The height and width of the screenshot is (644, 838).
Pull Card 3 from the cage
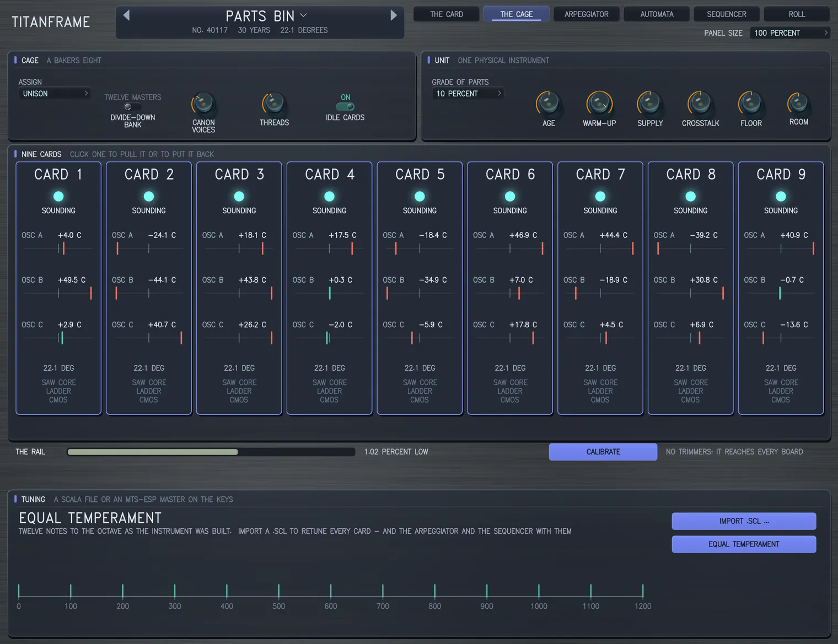239,288
